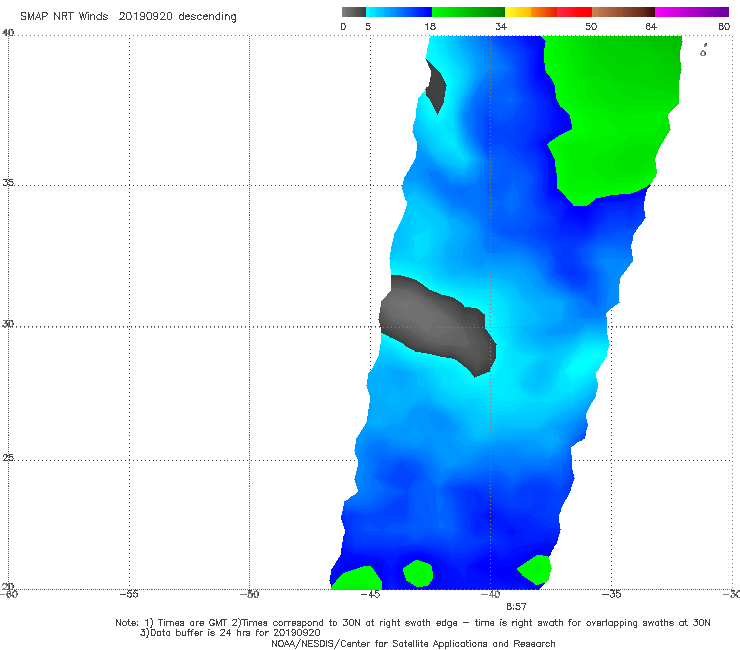Click the brown 50-64 segment of color bar
740x650 pixels.
[623, 12]
